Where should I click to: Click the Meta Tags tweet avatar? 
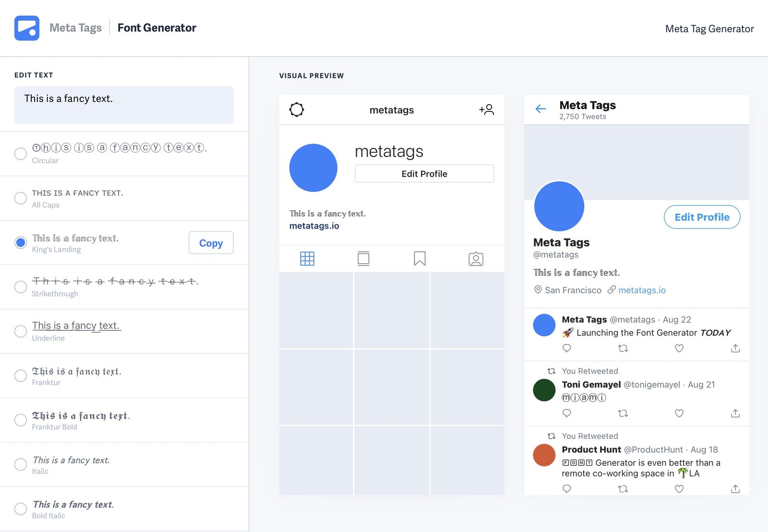[x=544, y=325]
